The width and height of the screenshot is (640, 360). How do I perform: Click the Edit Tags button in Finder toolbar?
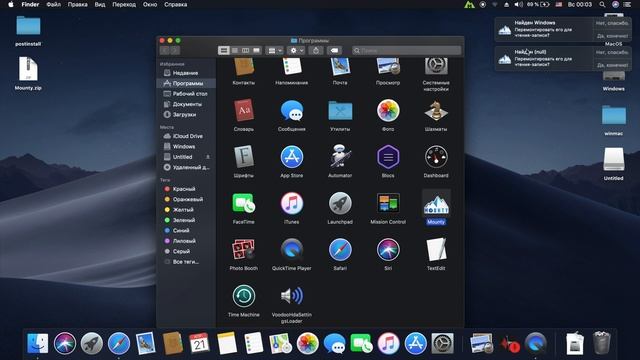point(334,50)
